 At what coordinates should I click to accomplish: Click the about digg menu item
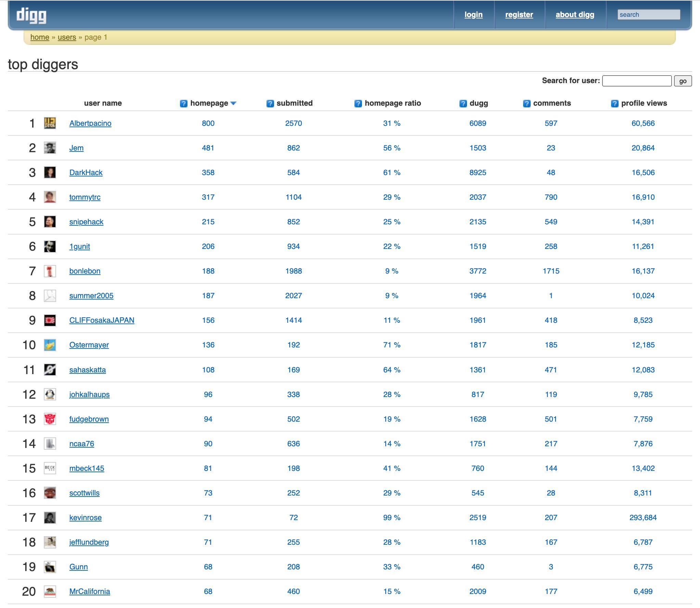574,14
